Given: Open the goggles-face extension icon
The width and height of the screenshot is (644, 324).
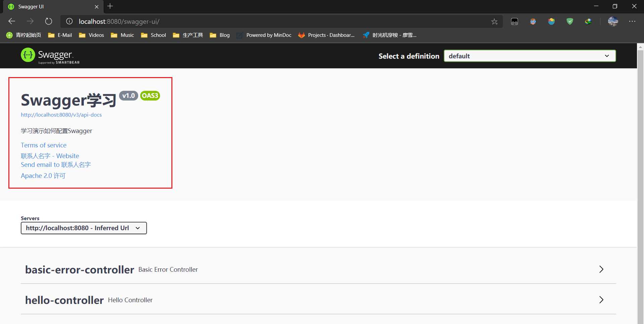Looking at the screenshot, I should tap(533, 22).
